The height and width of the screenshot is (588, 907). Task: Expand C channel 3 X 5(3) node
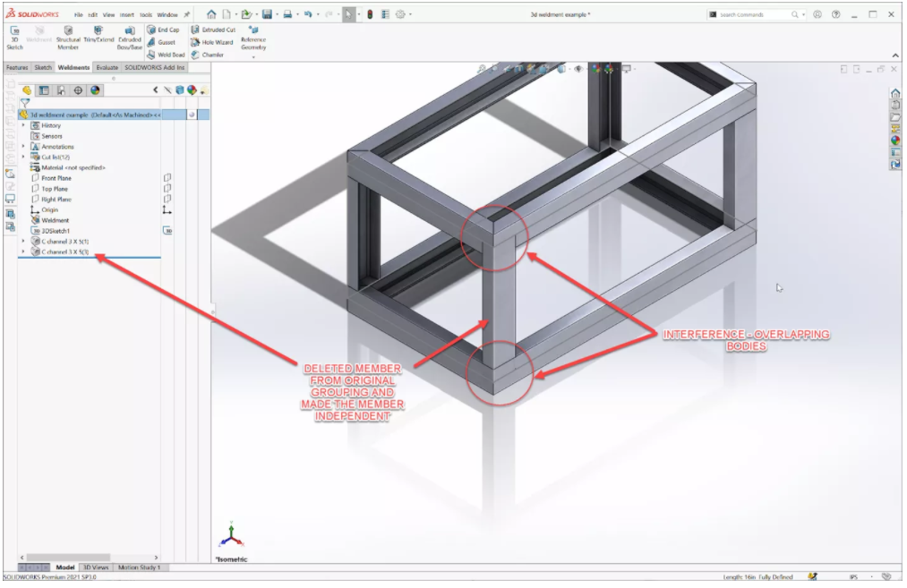pyautogui.click(x=23, y=251)
